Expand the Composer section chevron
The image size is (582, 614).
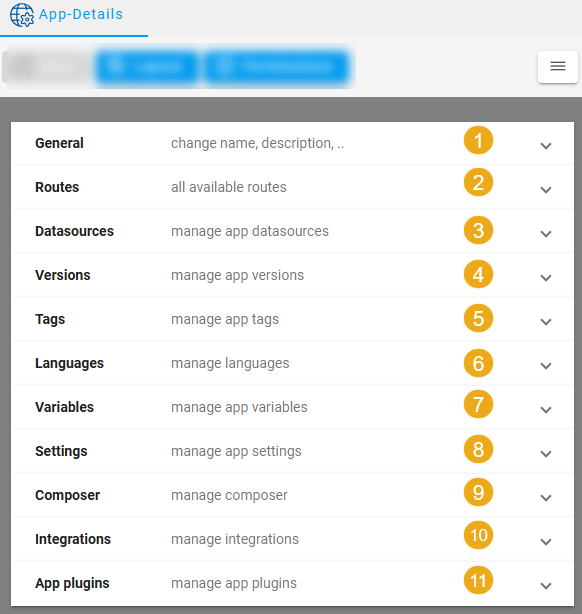click(x=546, y=497)
